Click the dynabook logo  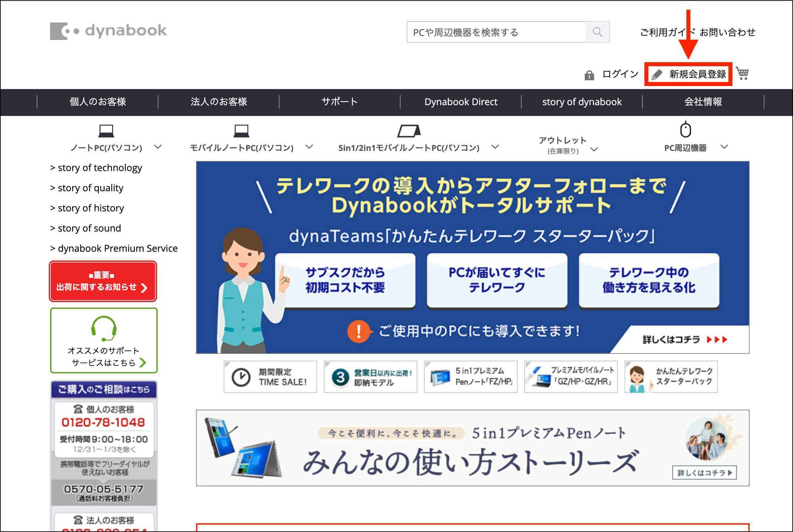tap(108, 31)
